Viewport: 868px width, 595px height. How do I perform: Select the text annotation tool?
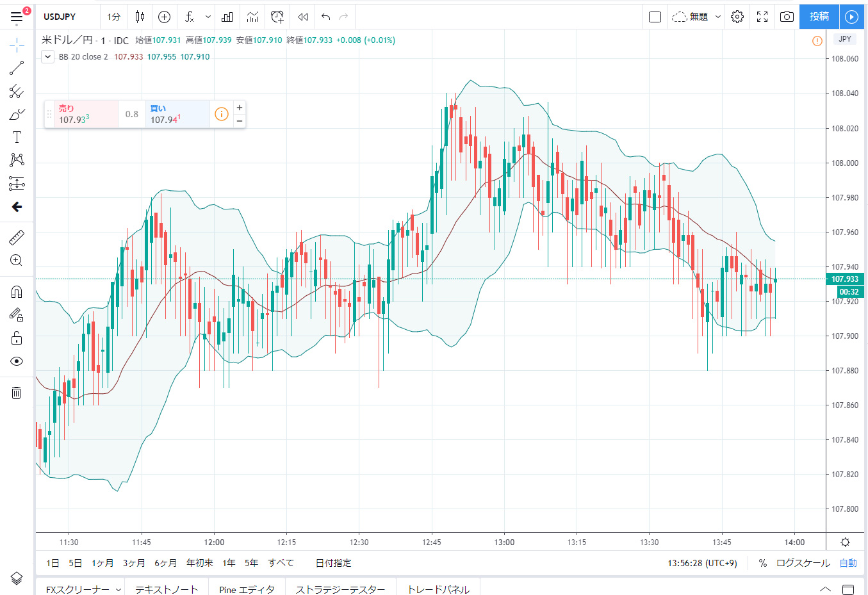click(17, 137)
